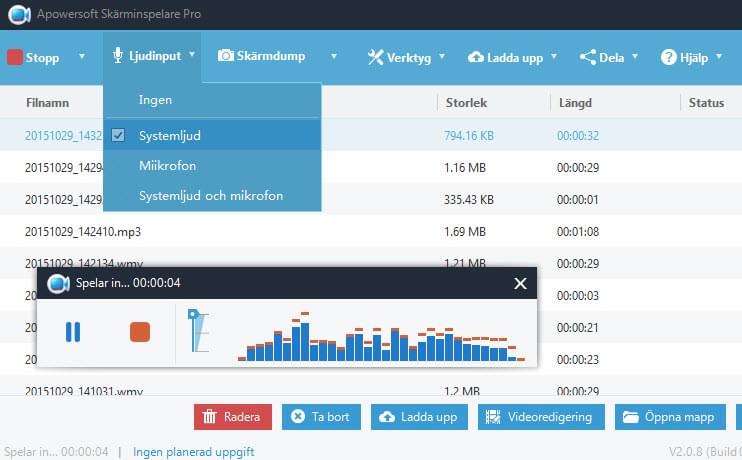Image resolution: width=742 pixels, height=460 pixels.
Task: Uncheck the Systemljud audio option
Action: coord(119,134)
